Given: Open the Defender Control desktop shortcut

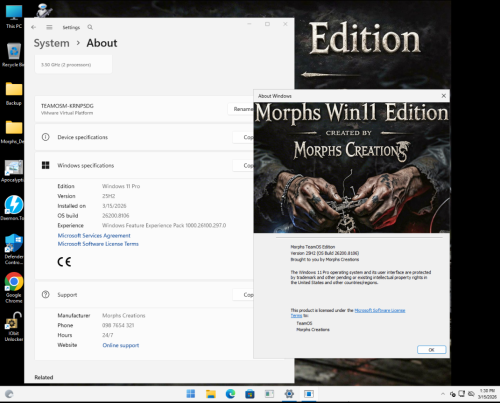Looking at the screenshot, I should [x=14, y=249].
